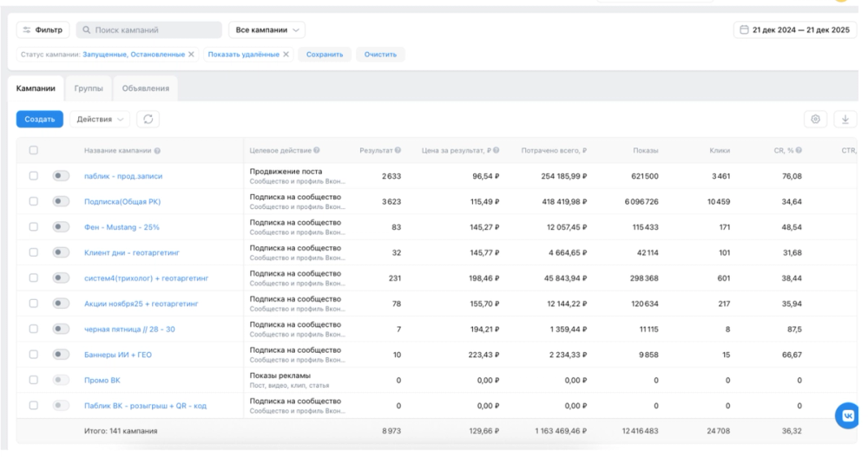Open campaign черная пятница // 28 - 30
The image size is (868, 457).
[x=129, y=329]
